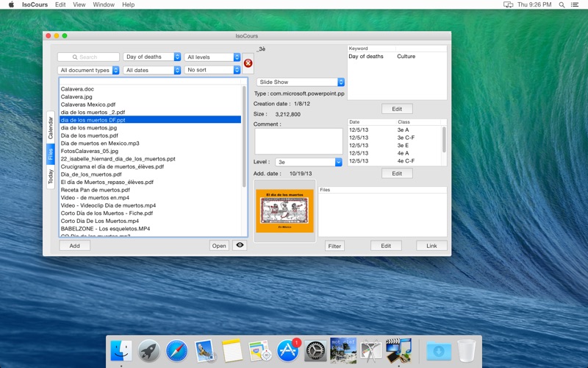Open Maps app in dock

[x=260, y=351]
